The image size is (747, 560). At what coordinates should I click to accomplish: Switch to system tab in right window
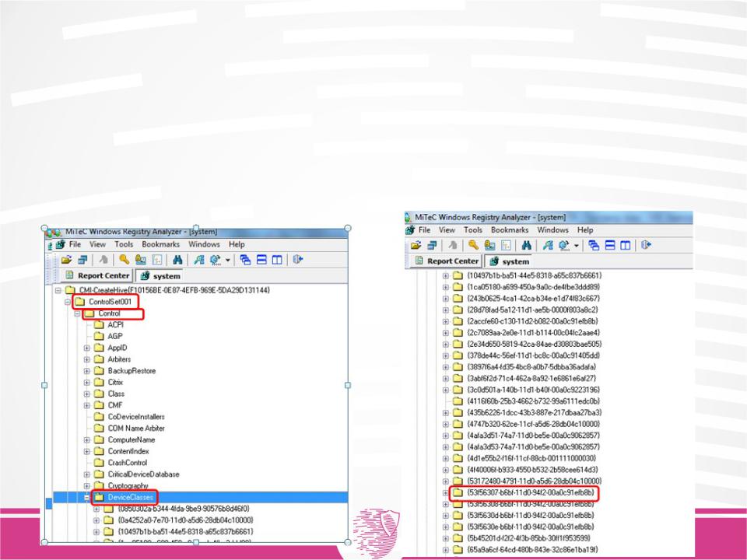pos(509,261)
